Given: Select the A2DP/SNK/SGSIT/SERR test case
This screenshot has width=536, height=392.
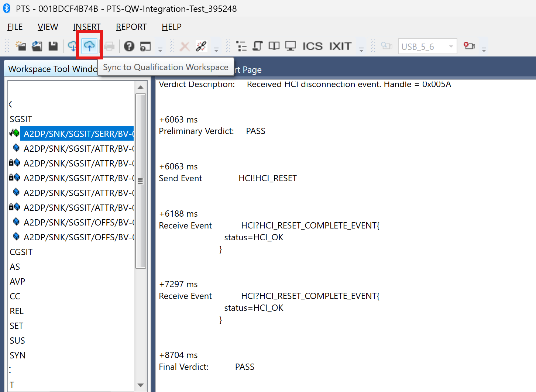Looking at the screenshot, I should [77, 134].
